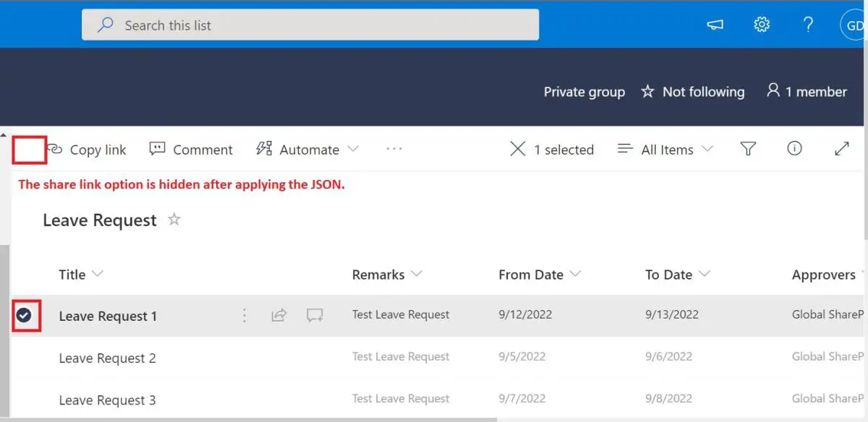
Task: Click the share icon on Leave Request 1
Action: (278, 315)
